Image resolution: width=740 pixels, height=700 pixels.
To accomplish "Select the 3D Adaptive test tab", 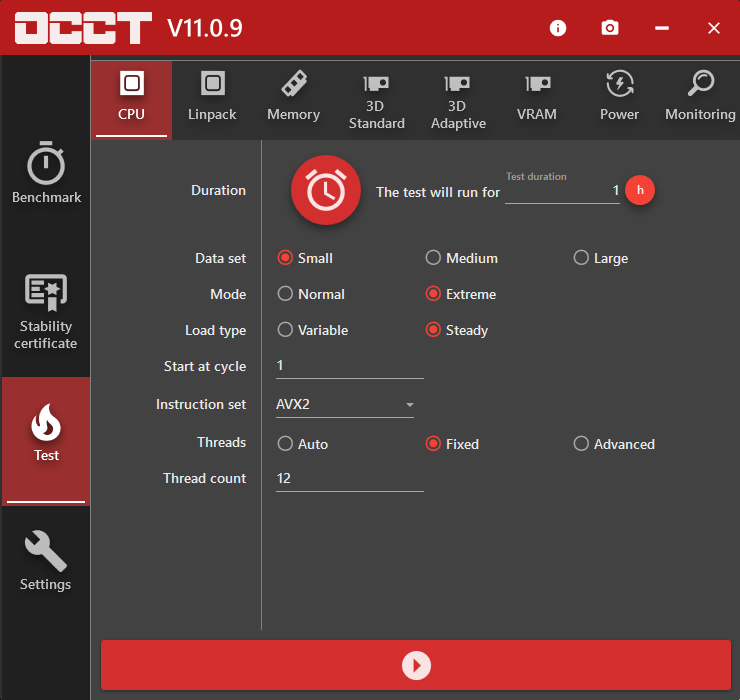I will point(458,100).
